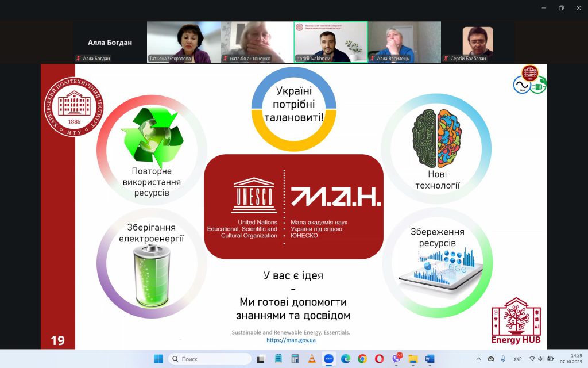Click the green battery image
Viewport: 588px width, 368px height.
pyautogui.click(x=152, y=275)
